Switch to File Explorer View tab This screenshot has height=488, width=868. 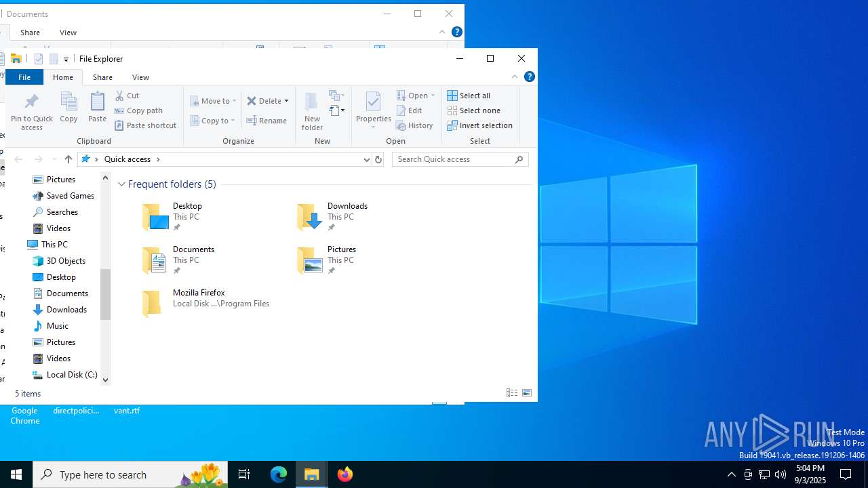(x=140, y=77)
